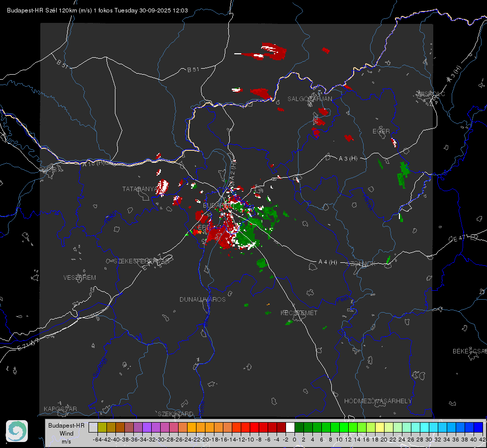Click the SZOLNOK city label
The image size is (487, 448).
click(x=362, y=264)
